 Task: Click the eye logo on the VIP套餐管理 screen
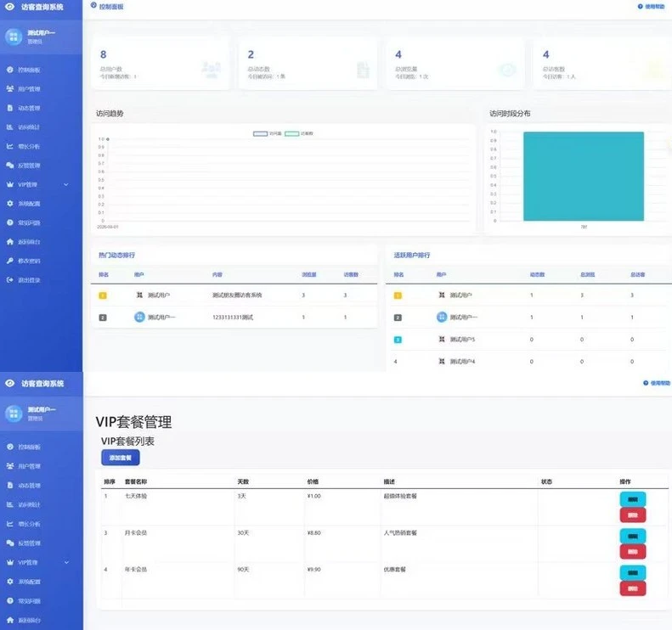pos(9,383)
